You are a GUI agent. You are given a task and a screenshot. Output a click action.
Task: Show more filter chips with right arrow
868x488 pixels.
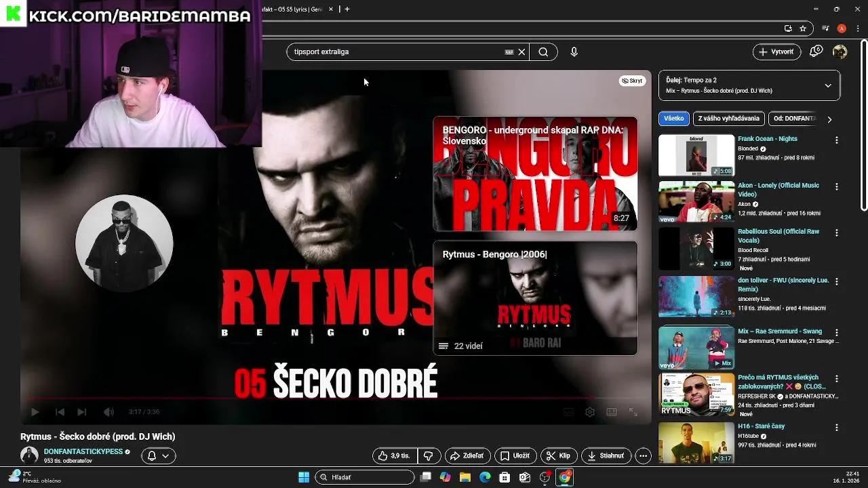click(x=829, y=119)
